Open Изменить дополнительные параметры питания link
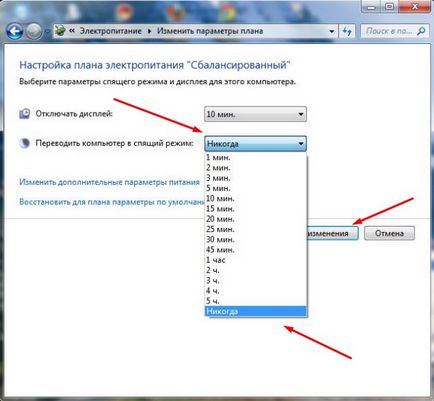The image size is (434, 401). [109, 182]
